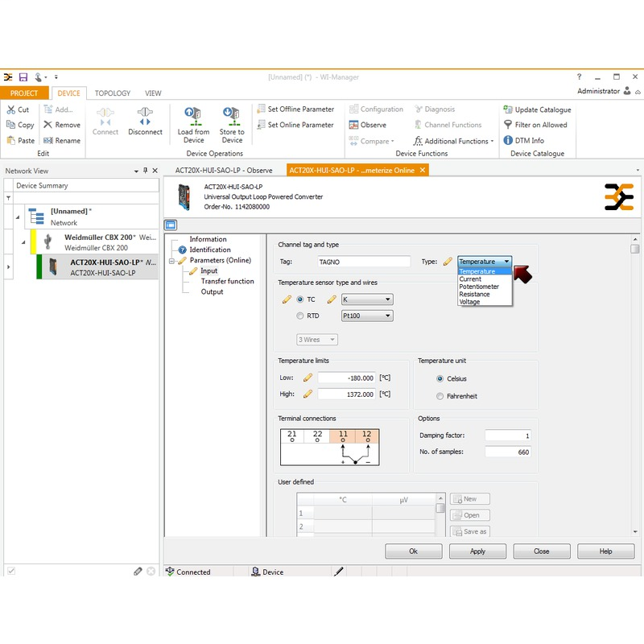Open the PROJECT ribbon tab
644x644 pixels.
(24, 93)
